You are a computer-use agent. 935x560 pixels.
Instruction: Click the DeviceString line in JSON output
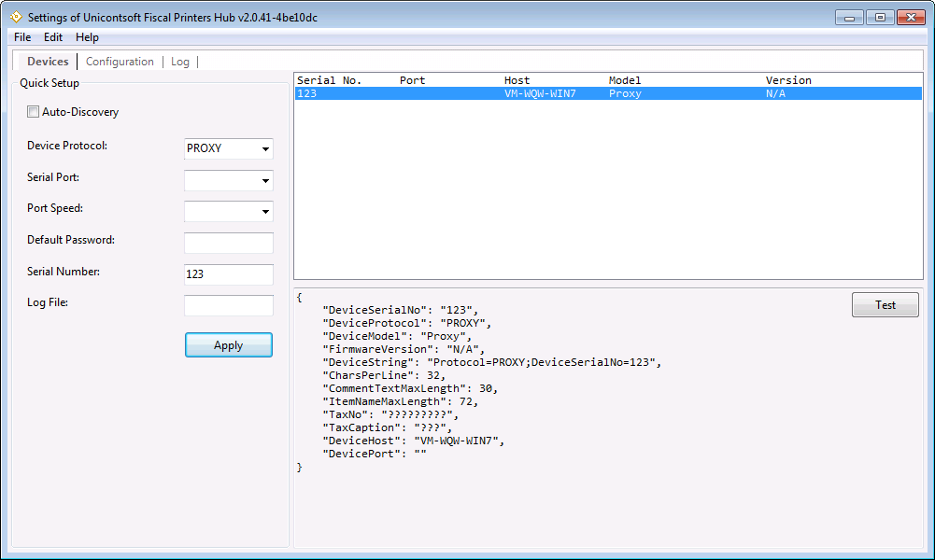pos(492,362)
